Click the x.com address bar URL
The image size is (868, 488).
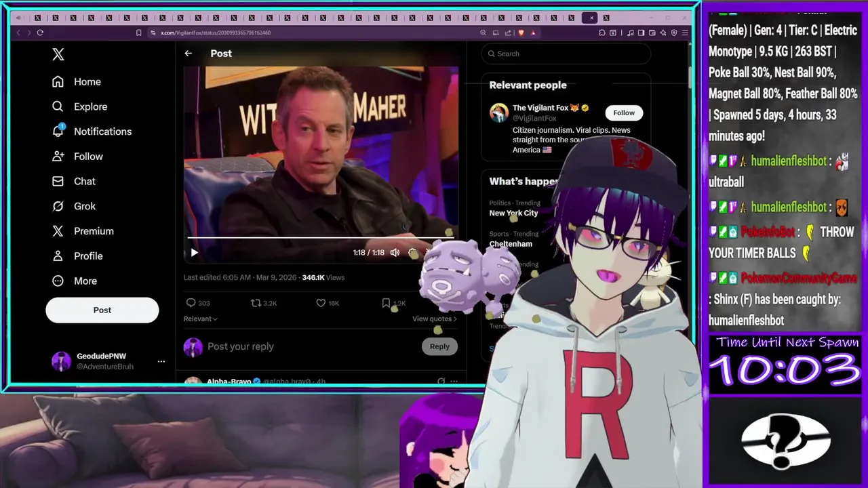tap(216, 33)
